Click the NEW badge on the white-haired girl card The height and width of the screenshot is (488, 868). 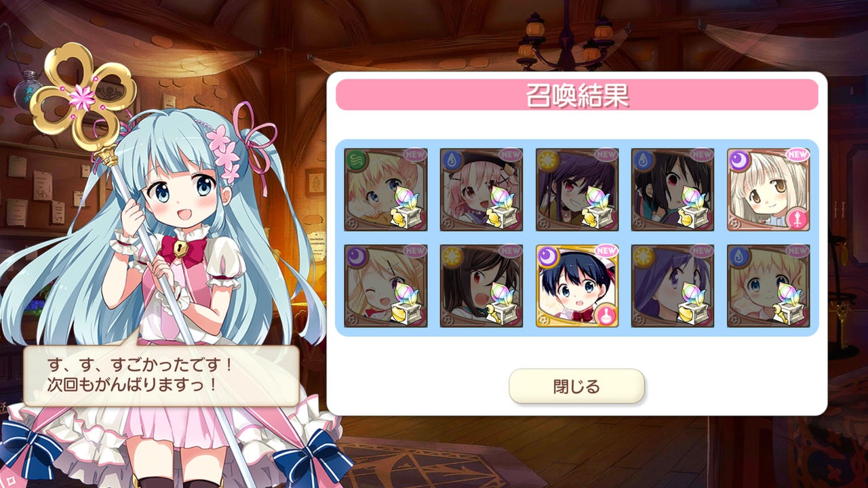pos(797,155)
